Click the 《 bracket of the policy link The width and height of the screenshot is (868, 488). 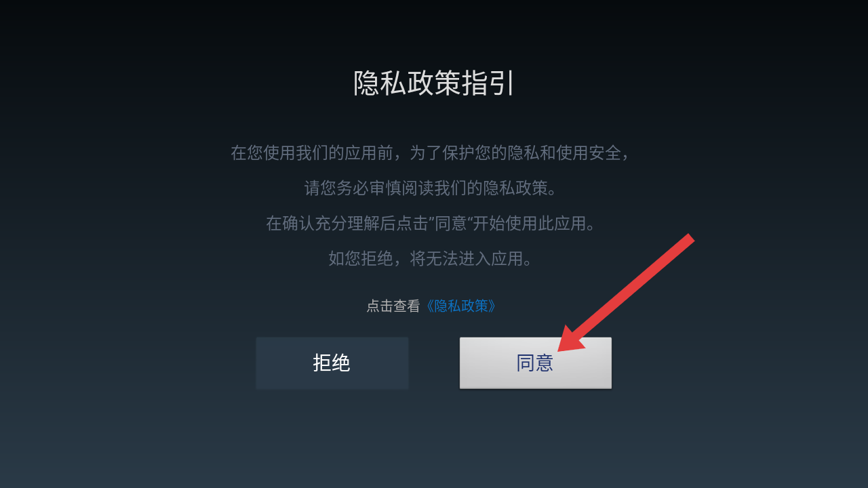(x=428, y=306)
